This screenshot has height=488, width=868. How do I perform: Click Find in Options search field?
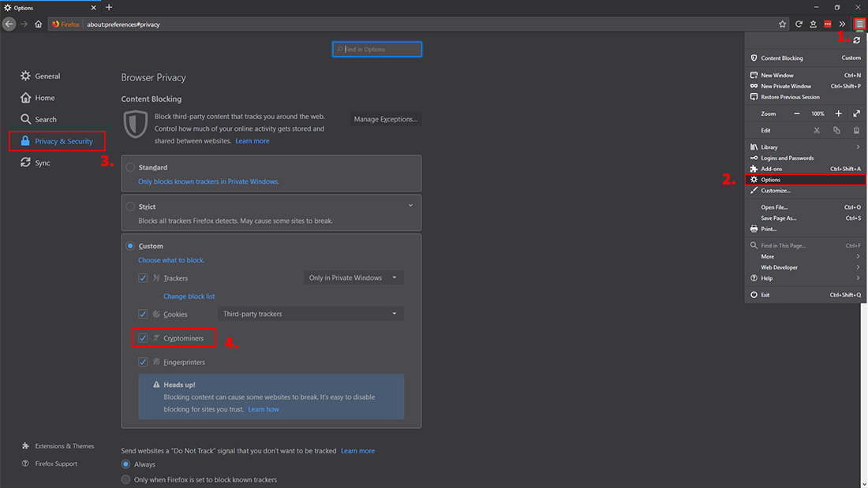(377, 49)
